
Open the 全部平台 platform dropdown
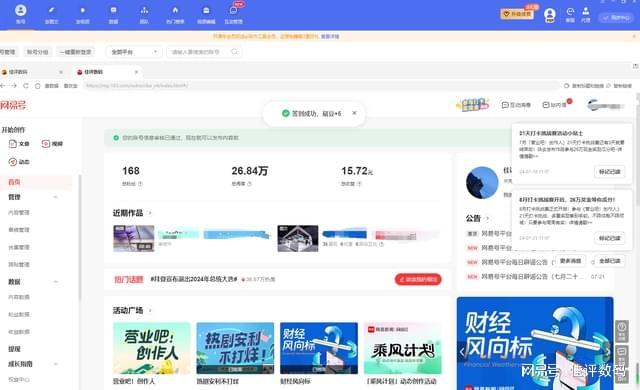pos(134,52)
